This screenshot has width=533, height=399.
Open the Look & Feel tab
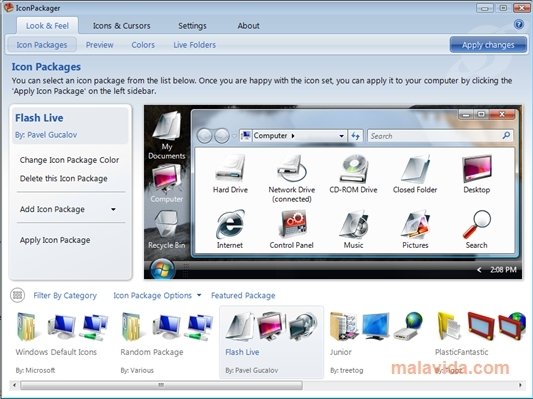(x=47, y=25)
